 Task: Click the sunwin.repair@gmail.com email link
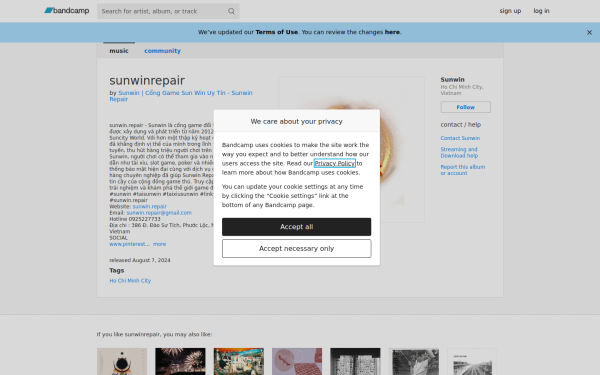159,213
